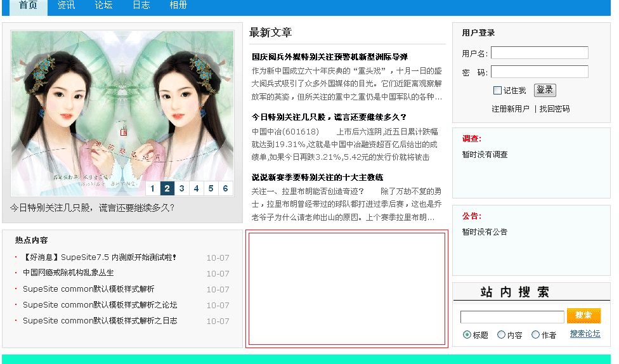The width and height of the screenshot is (619, 364).
Task: Click the 暂时没有公告 text
Action: [485, 232]
